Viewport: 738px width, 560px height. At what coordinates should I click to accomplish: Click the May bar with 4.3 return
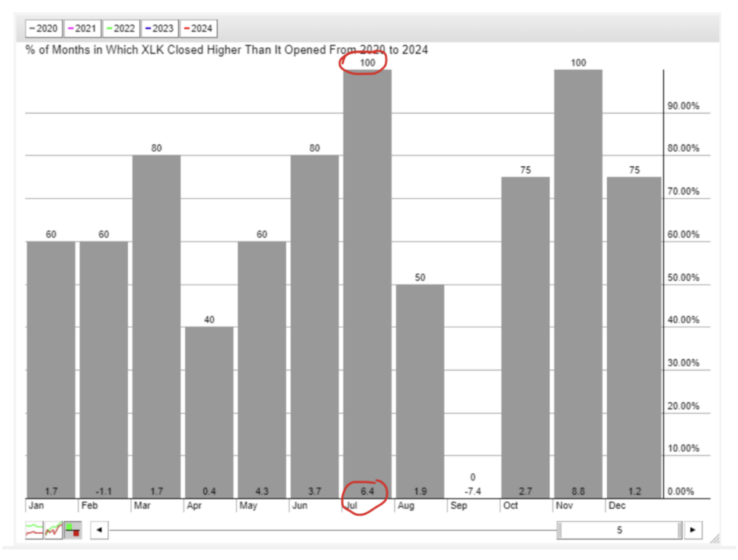pos(262,370)
